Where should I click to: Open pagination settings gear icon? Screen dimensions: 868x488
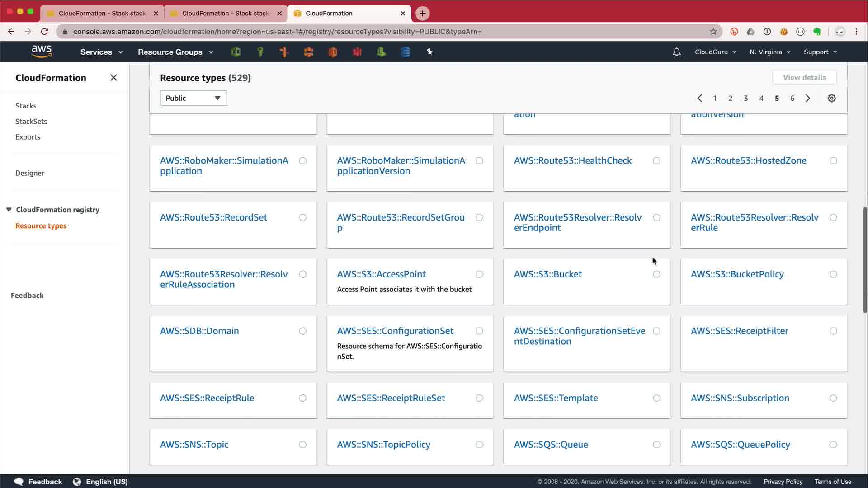(x=831, y=98)
